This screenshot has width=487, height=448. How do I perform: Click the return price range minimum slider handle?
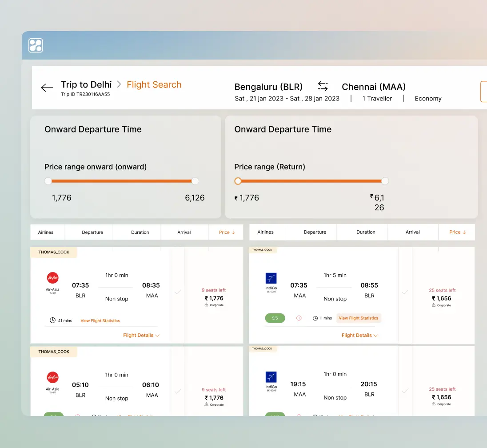(238, 181)
